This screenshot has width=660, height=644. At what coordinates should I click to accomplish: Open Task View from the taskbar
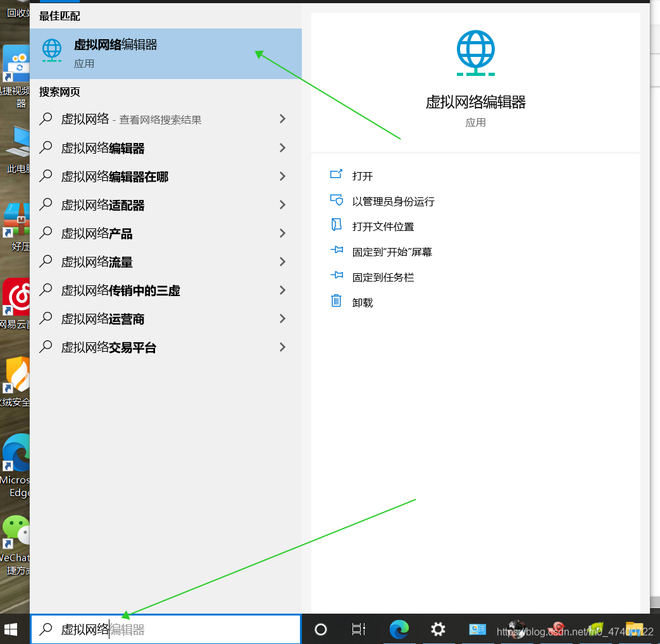[x=358, y=629]
